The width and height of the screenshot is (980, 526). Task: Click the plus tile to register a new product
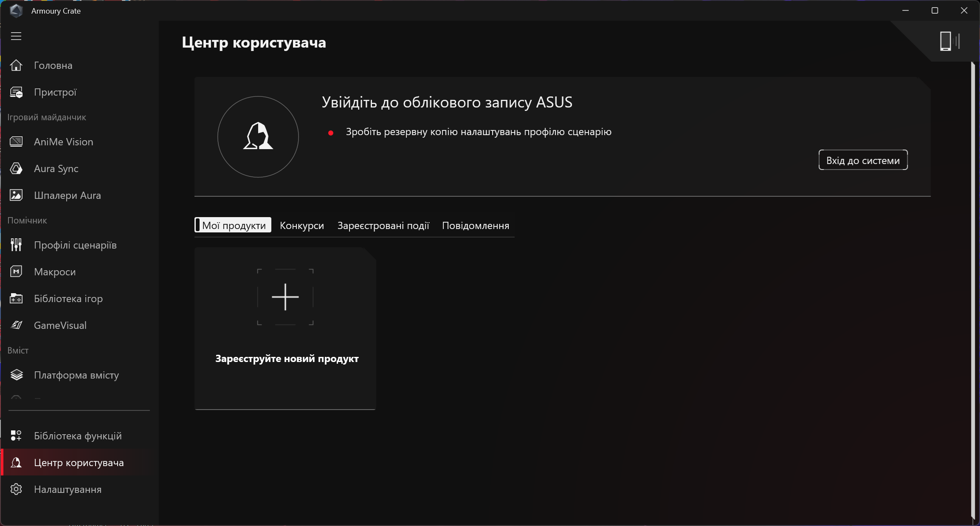click(x=285, y=297)
